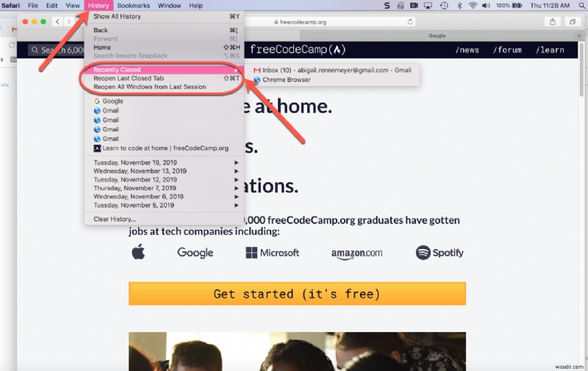Open the Bookmarks menu
The width and height of the screenshot is (588, 371).
(x=133, y=5)
